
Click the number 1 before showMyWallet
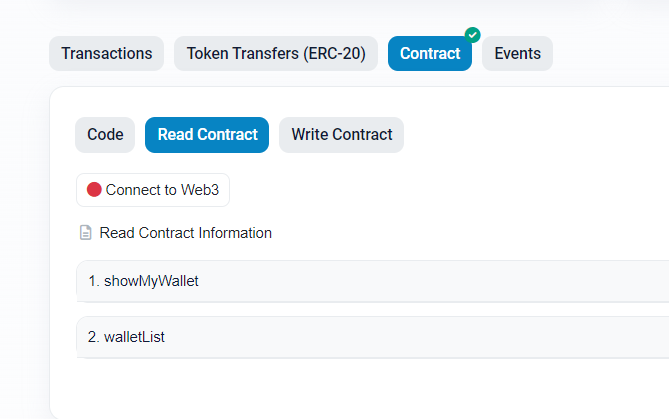tap(93, 281)
